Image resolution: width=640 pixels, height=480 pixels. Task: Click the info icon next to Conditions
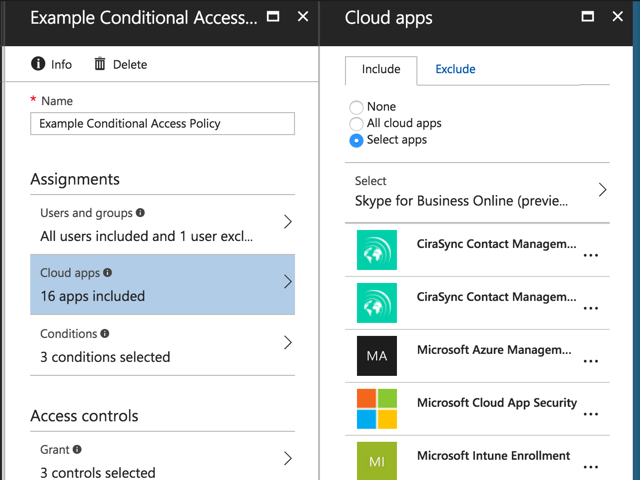pos(105,333)
